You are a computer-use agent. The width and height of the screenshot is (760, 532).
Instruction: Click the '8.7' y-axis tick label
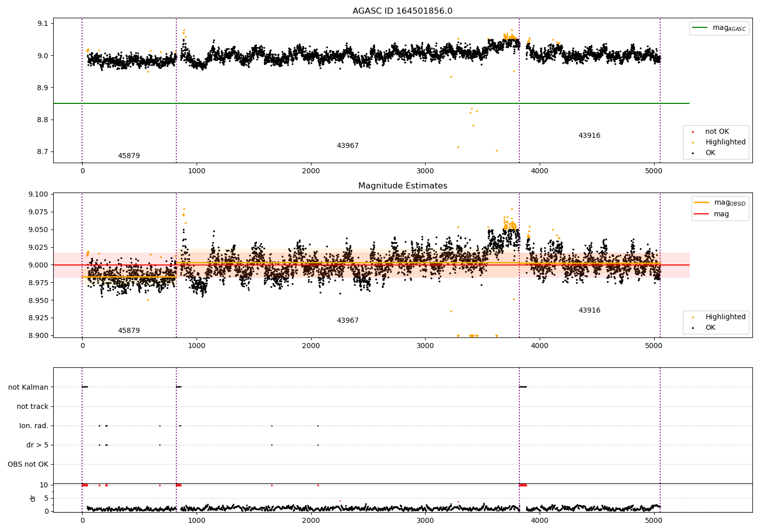pos(43,152)
